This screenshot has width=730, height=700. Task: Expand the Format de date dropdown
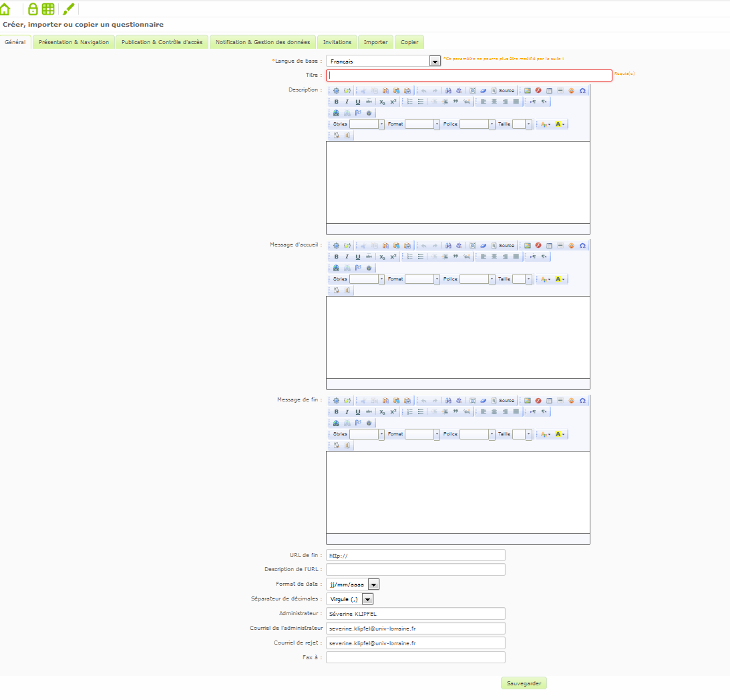click(x=373, y=584)
